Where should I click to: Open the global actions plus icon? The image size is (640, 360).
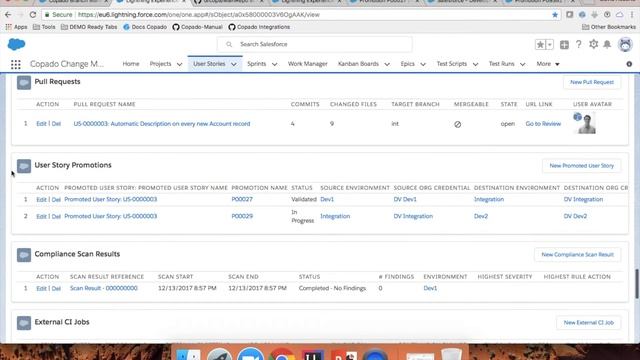(564, 44)
